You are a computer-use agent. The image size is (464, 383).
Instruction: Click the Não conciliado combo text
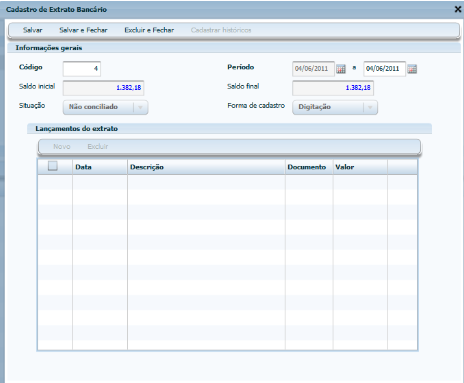click(x=93, y=107)
